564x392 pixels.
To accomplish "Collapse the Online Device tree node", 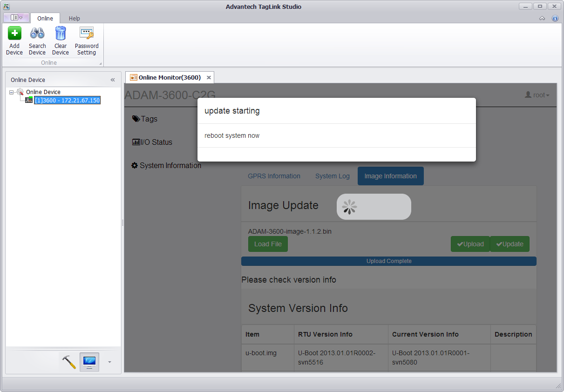I will tap(12, 92).
